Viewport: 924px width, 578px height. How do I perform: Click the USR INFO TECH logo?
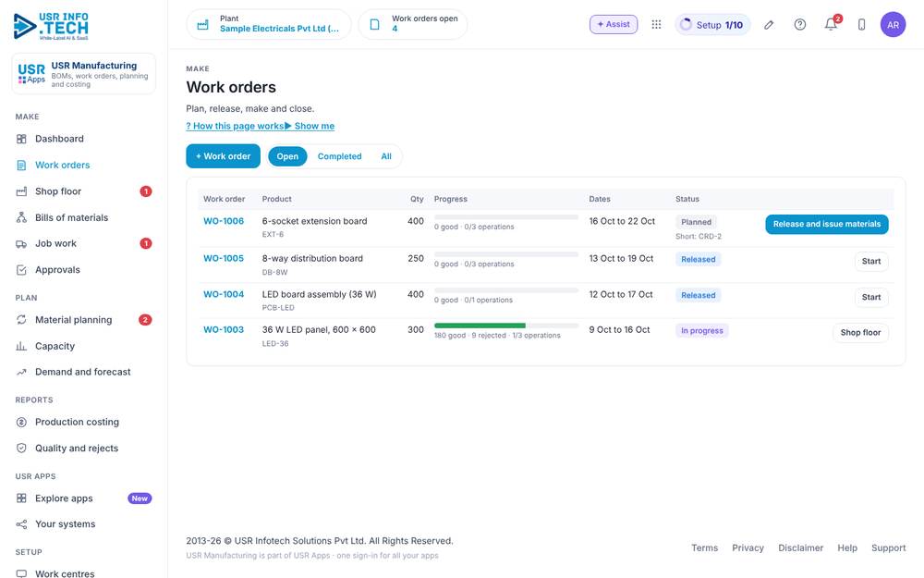51,26
